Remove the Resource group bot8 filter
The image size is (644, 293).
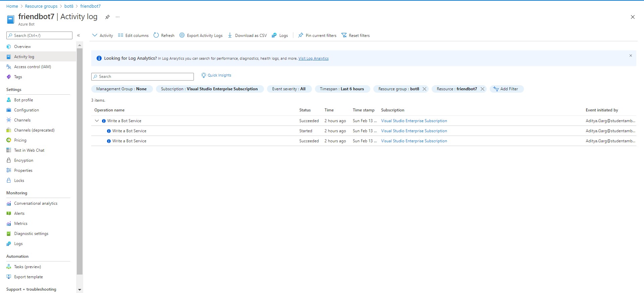(424, 89)
